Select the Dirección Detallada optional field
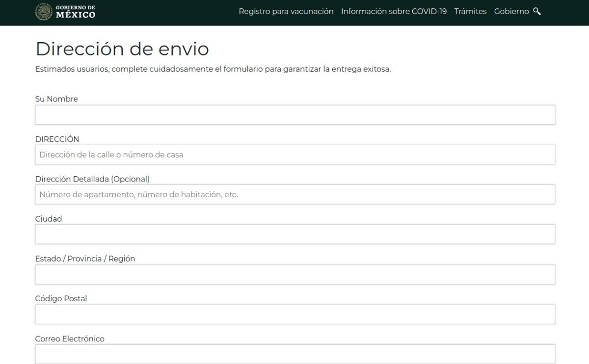The height and width of the screenshot is (364, 589). 294,194
